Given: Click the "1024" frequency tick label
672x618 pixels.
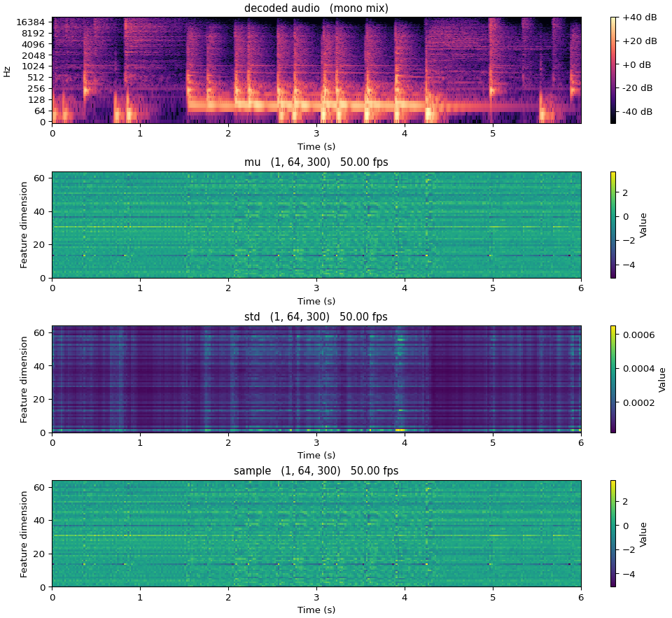Looking at the screenshot, I should (34, 66).
